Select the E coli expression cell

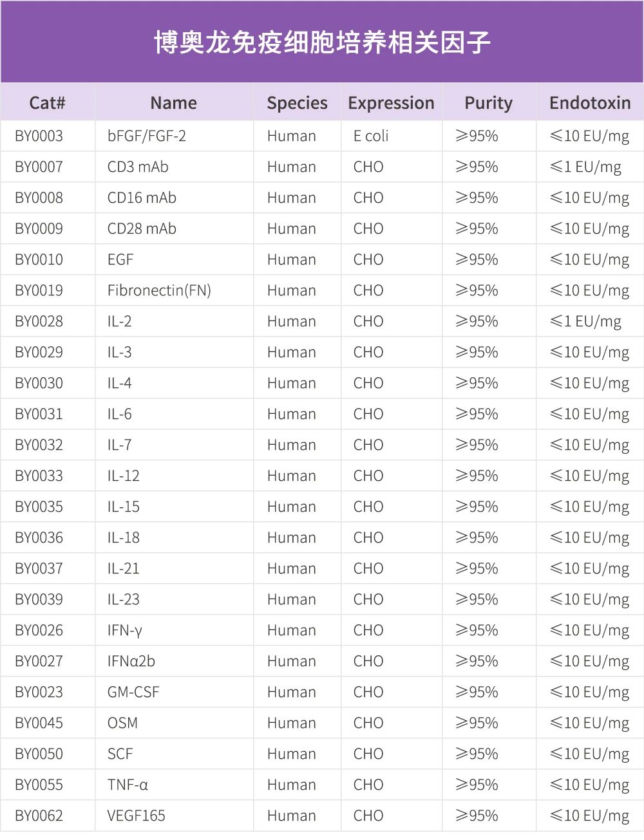pos(371,136)
